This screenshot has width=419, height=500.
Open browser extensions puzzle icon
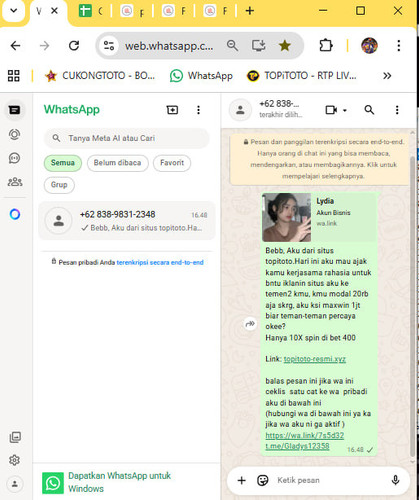326,45
